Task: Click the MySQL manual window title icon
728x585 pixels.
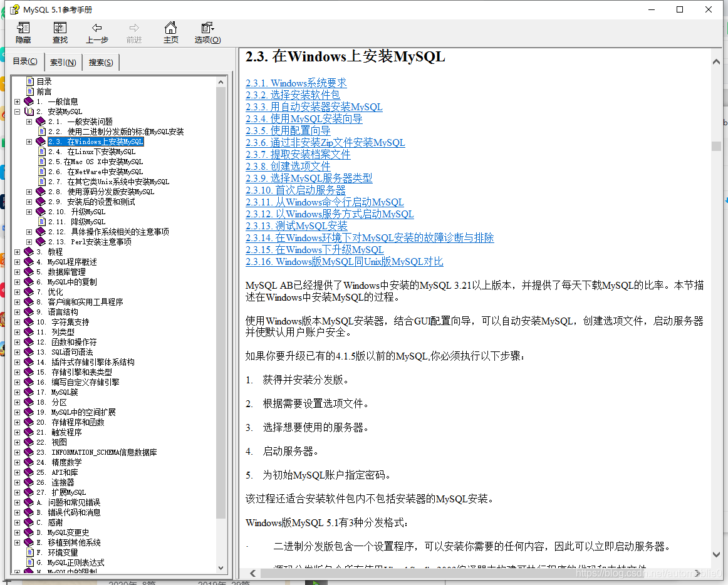Action: pyautogui.click(x=15, y=9)
